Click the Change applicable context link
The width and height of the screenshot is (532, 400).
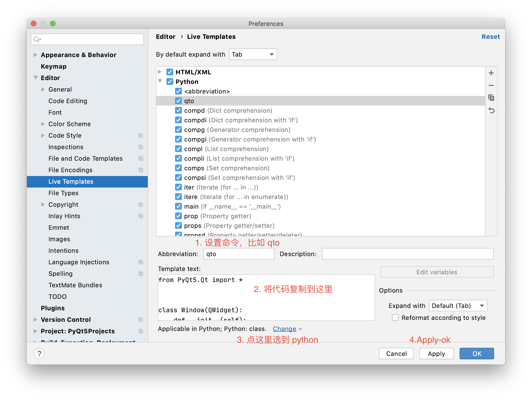(x=284, y=329)
